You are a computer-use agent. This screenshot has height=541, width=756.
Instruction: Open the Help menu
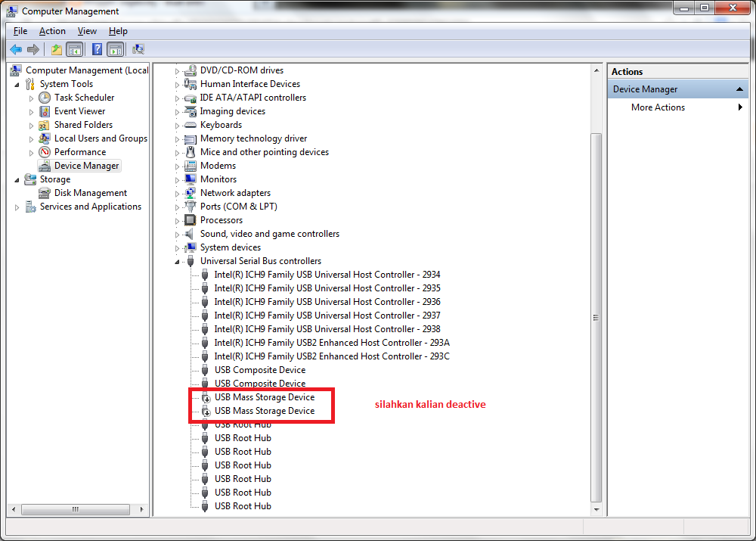pos(118,31)
